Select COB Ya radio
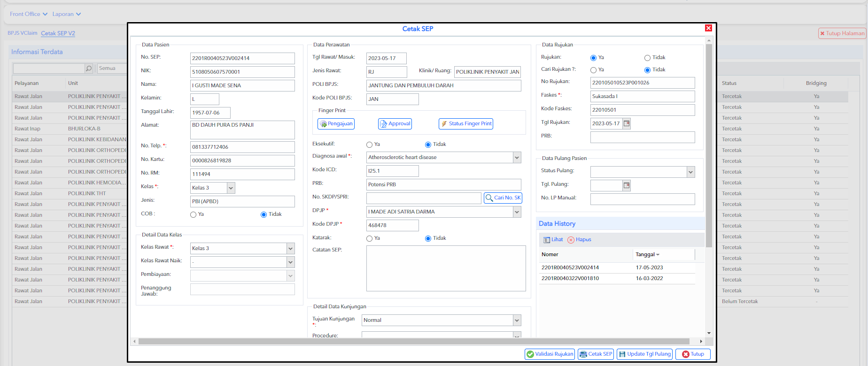 193,214
